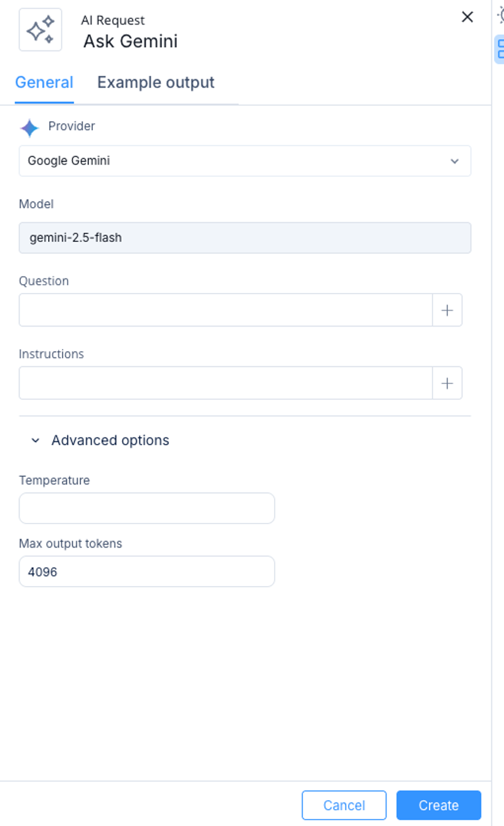Click the chevron arrow in Provider field
504x826 pixels.
455,161
